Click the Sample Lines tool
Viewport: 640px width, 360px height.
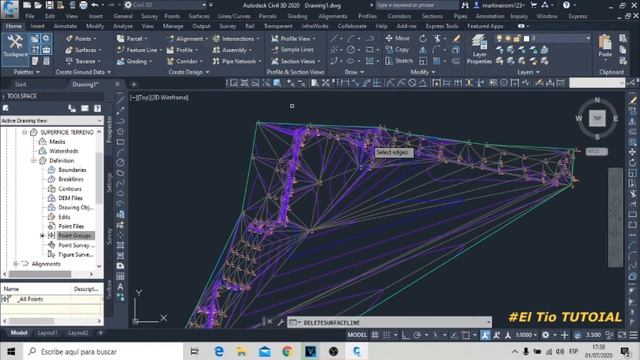292,49
